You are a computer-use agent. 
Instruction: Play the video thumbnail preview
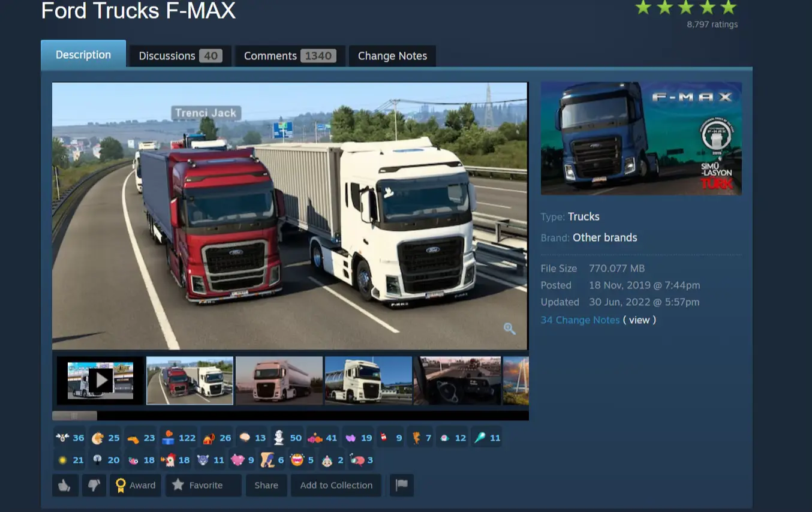pos(100,380)
